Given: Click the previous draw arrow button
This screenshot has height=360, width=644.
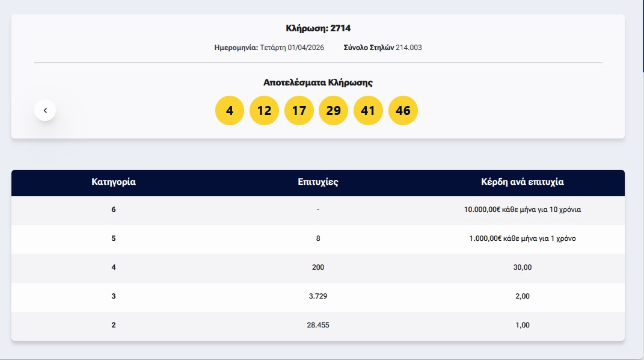Looking at the screenshot, I should click(45, 110).
